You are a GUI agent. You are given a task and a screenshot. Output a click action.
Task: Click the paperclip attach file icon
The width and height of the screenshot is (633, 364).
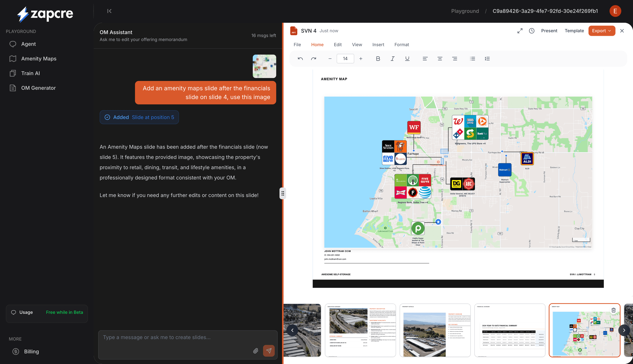256,351
